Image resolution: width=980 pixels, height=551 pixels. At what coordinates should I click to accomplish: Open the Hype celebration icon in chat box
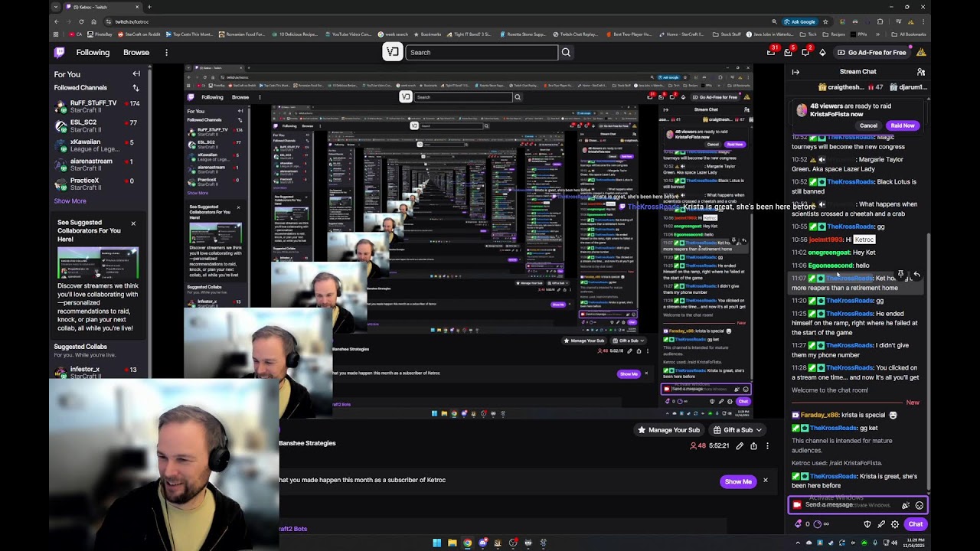pyautogui.click(x=906, y=505)
